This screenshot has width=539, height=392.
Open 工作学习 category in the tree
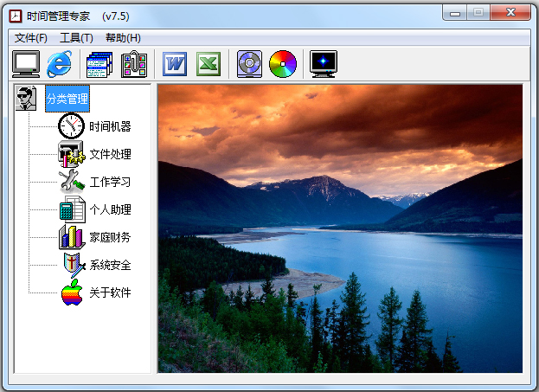[x=110, y=182]
